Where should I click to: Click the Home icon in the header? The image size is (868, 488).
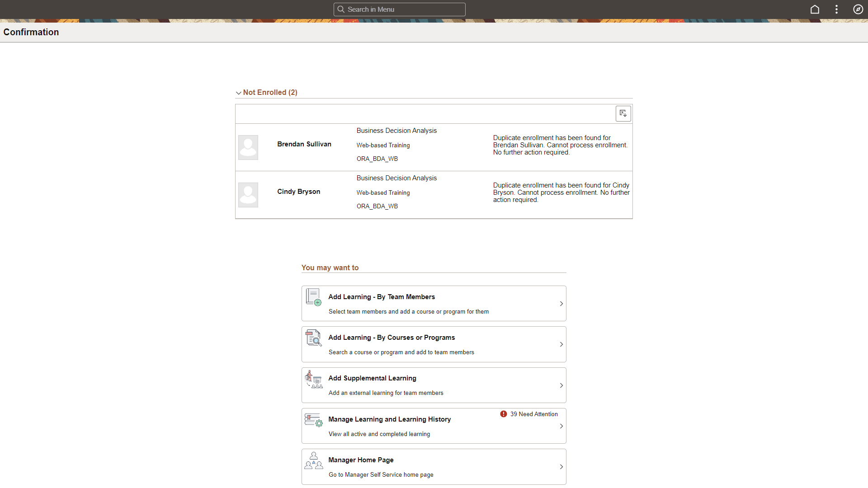pyautogui.click(x=815, y=9)
